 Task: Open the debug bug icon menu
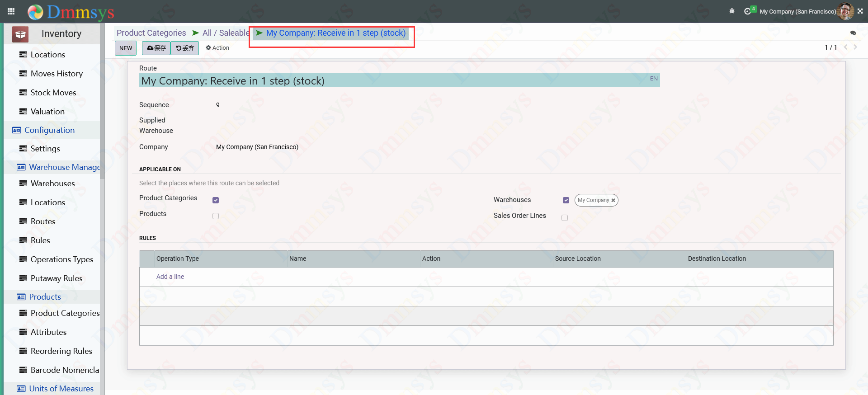point(732,11)
